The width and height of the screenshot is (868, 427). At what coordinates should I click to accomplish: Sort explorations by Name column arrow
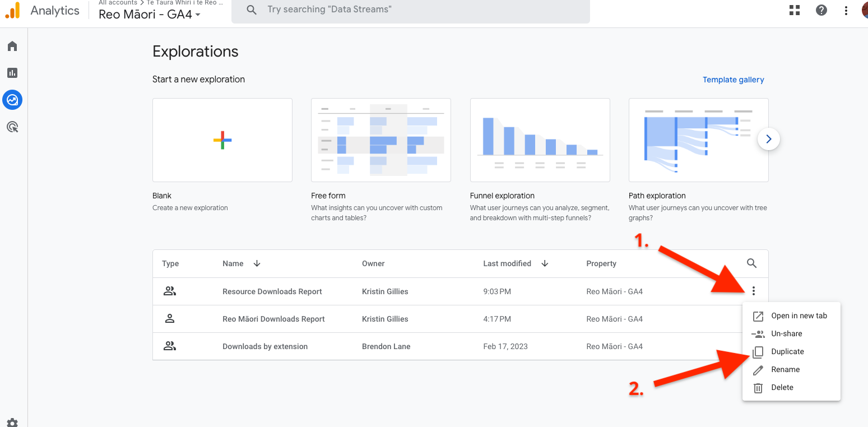point(257,263)
